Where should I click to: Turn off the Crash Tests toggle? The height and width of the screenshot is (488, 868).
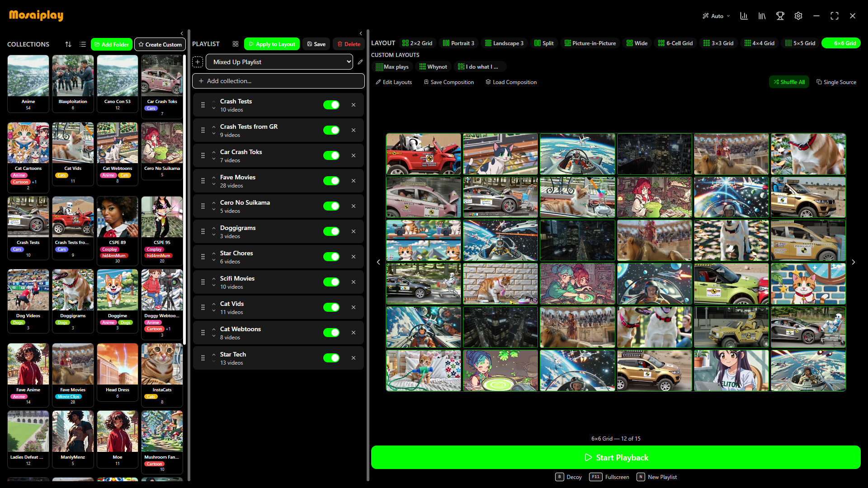point(331,104)
